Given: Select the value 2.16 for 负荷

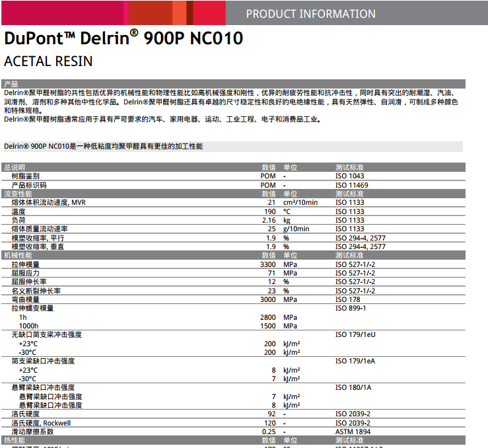Looking at the screenshot, I should [x=269, y=220].
